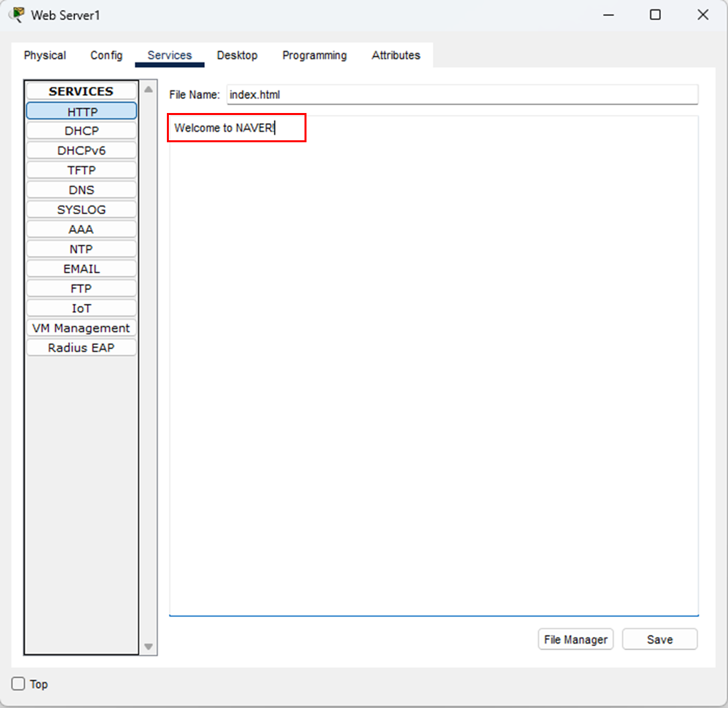The height and width of the screenshot is (708, 728).
Task: Open the DHCPv6 service
Action: point(82,150)
